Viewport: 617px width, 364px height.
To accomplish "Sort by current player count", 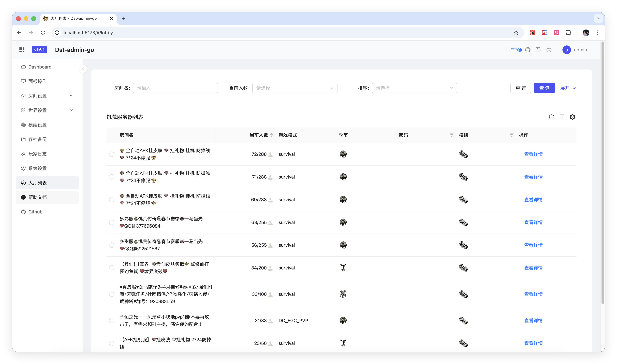I will [x=271, y=135].
